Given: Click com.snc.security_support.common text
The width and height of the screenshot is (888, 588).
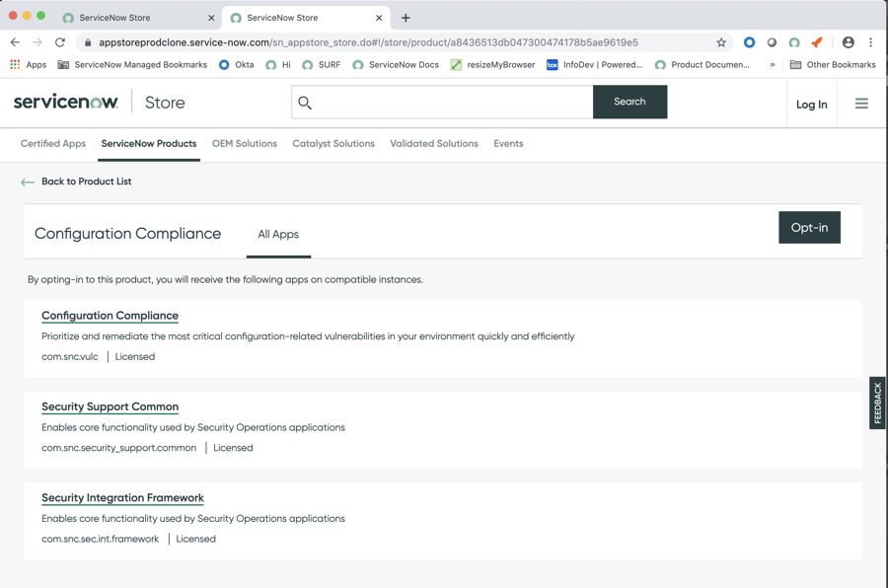Looking at the screenshot, I should click(119, 448).
